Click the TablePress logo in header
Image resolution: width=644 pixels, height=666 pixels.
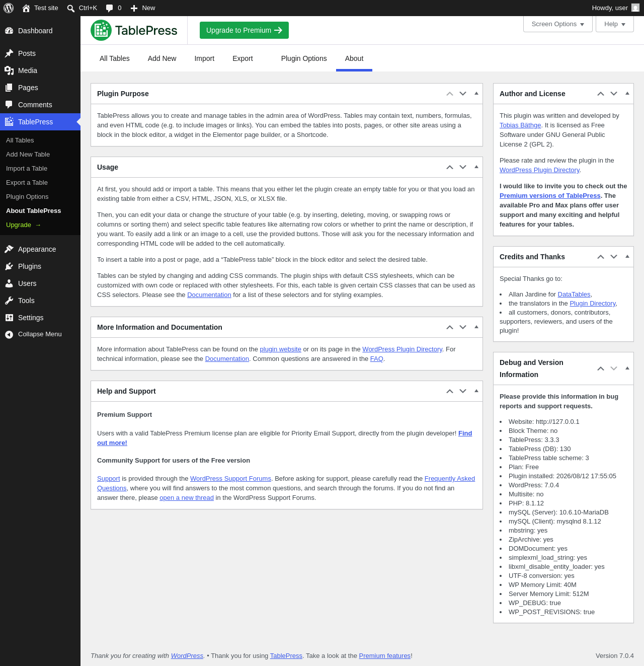(134, 30)
